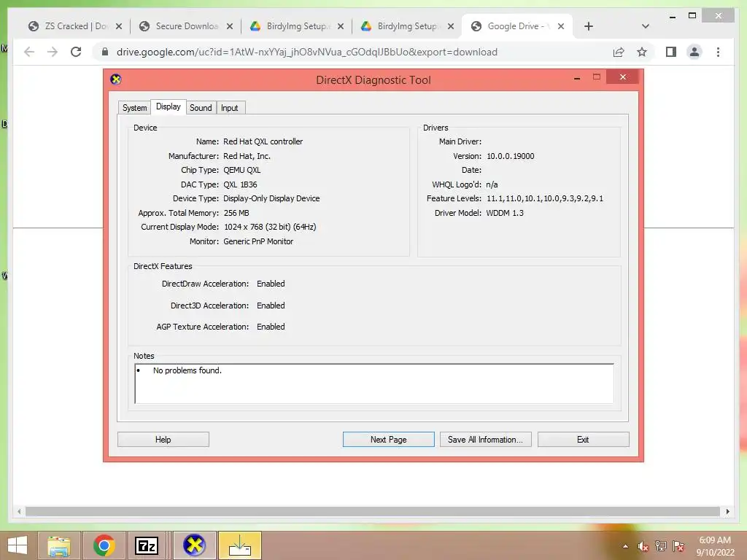This screenshot has width=747, height=560.
Task: Open the Chrome profile avatar
Action: tap(694, 52)
